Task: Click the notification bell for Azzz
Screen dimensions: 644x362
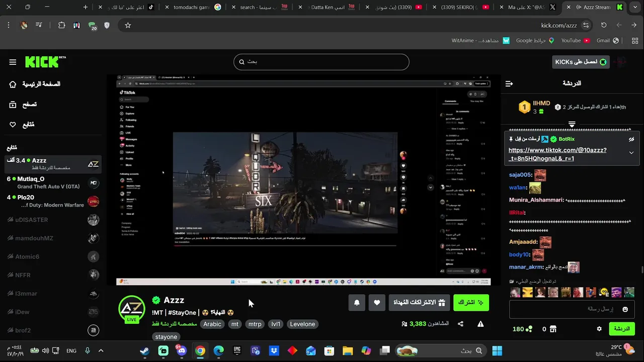Action: (x=357, y=302)
